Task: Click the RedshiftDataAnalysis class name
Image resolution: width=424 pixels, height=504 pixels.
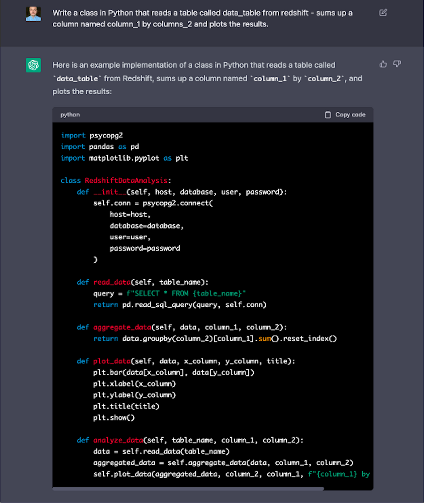Action: point(126,181)
